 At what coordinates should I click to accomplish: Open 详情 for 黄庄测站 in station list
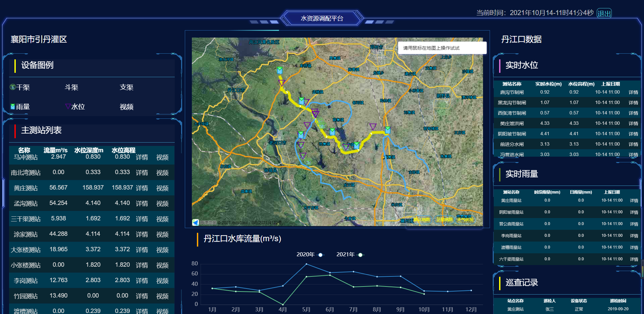pos(142,188)
